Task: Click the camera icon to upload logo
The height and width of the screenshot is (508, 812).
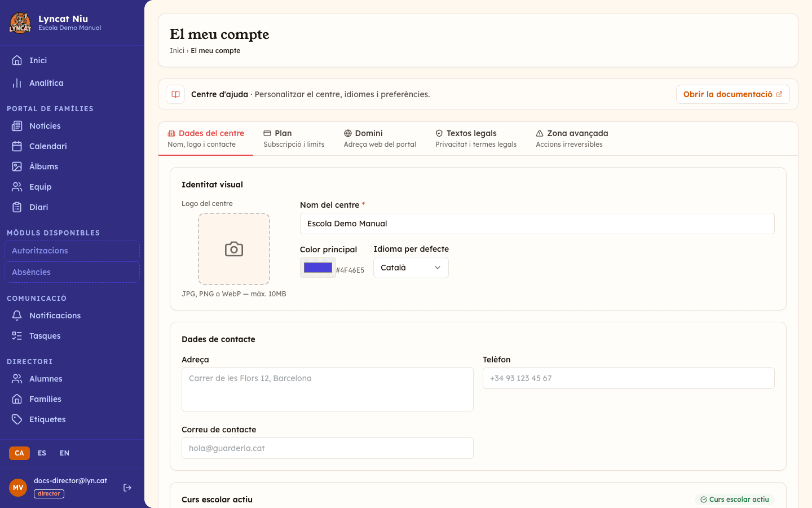Action: coord(234,249)
